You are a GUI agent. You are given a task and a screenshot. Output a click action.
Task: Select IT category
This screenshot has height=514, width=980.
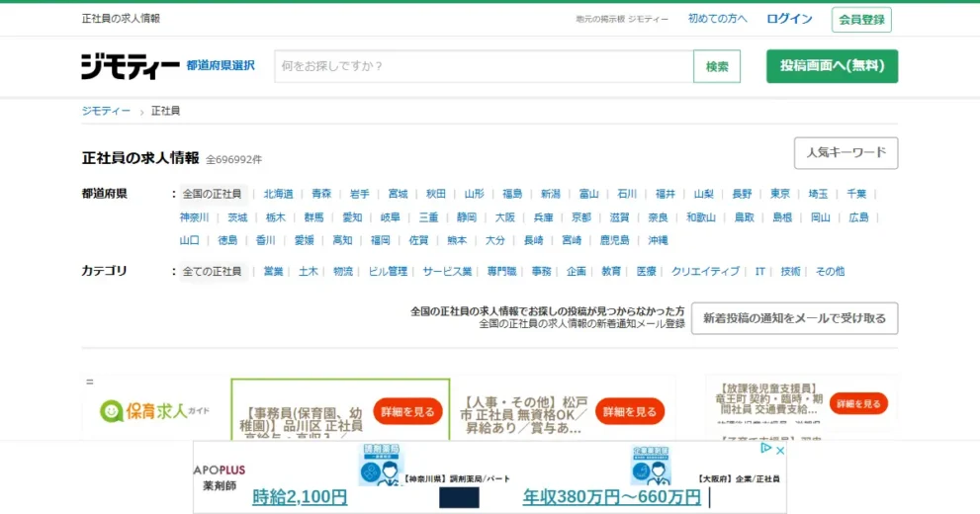click(x=760, y=272)
